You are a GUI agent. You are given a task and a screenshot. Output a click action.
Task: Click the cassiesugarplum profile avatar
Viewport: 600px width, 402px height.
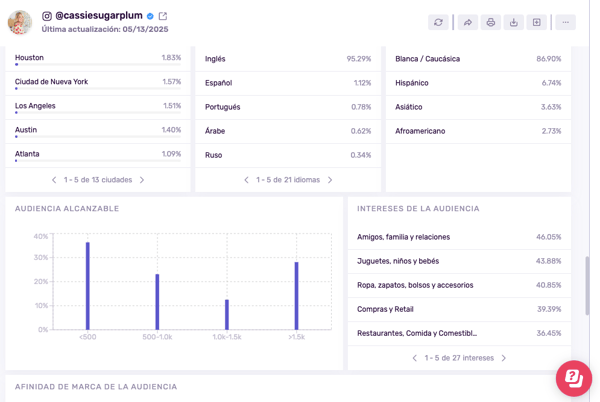pos(20,22)
